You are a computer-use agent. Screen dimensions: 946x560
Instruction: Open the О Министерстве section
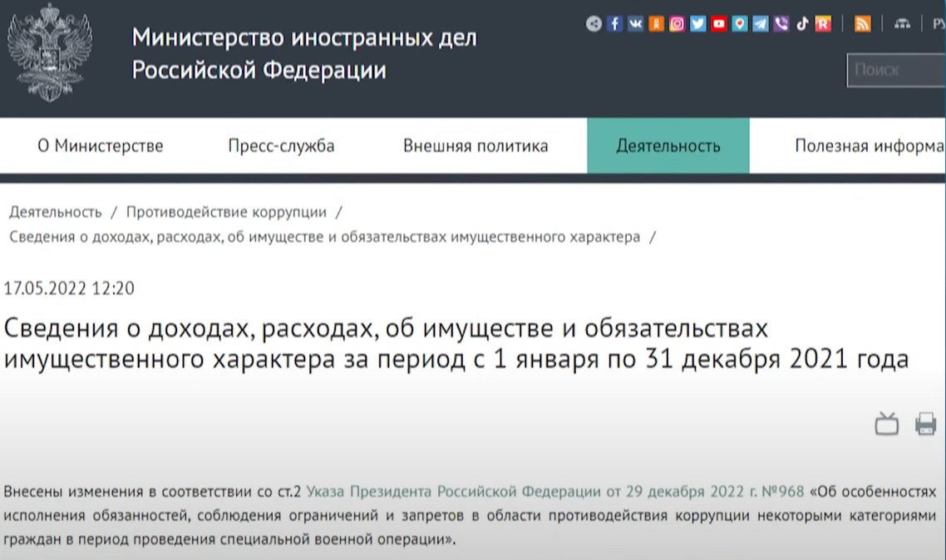[x=100, y=145]
